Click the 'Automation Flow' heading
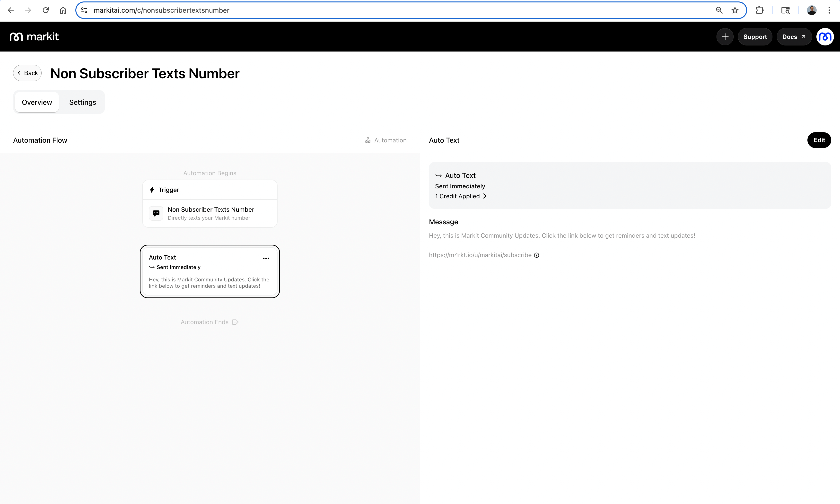This screenshot has width=840, height=504. [40, 140]
